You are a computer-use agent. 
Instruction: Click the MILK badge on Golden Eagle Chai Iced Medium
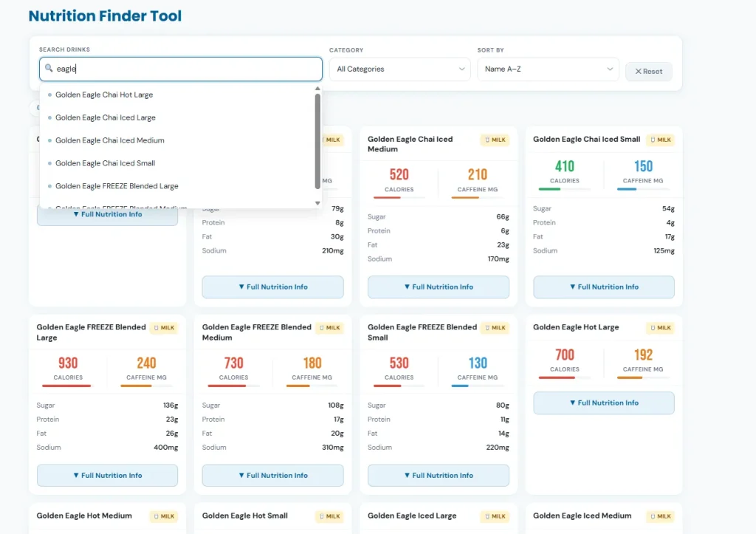pyautogui.click(x=495, y=140)
